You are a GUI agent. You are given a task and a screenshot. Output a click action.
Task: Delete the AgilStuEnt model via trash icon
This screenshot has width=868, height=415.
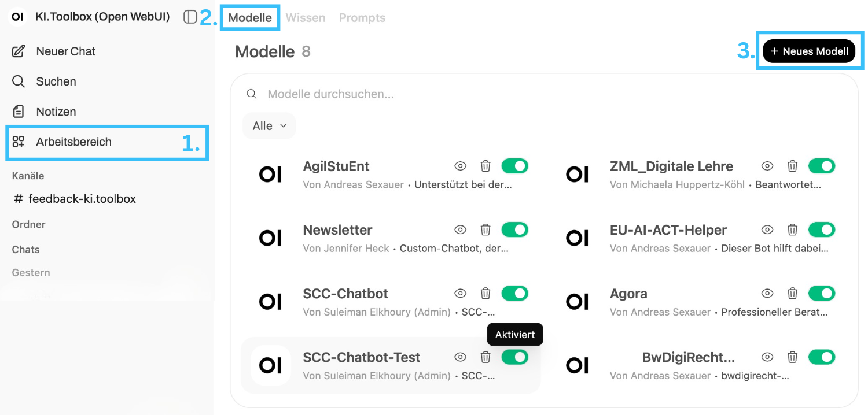[486, 166]
